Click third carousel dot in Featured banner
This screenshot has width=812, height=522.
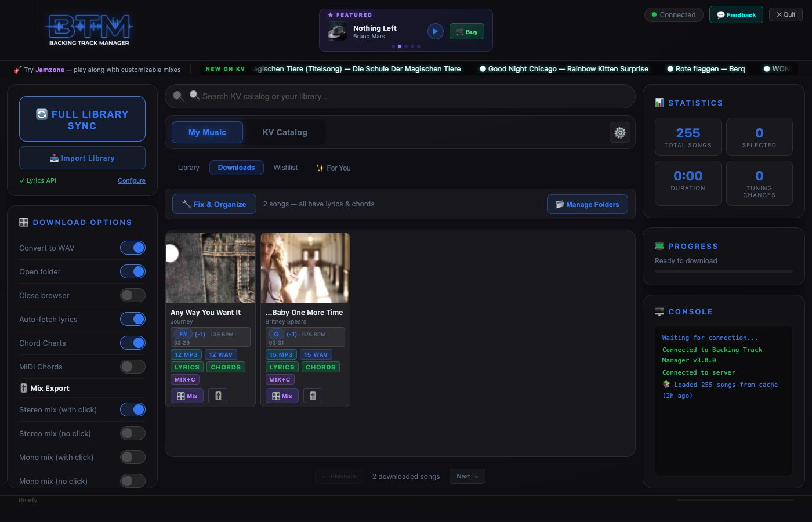[x=406, y=46]
